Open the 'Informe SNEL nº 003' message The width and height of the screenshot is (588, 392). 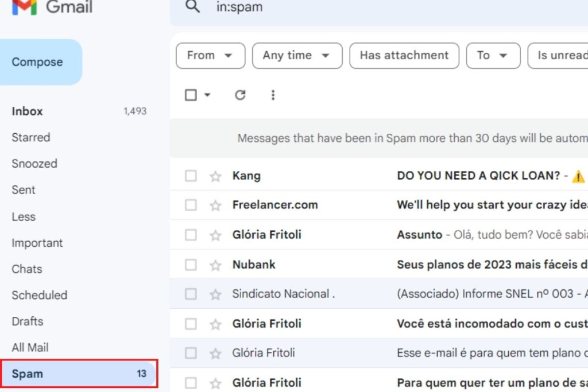click(x=379, y=294)
